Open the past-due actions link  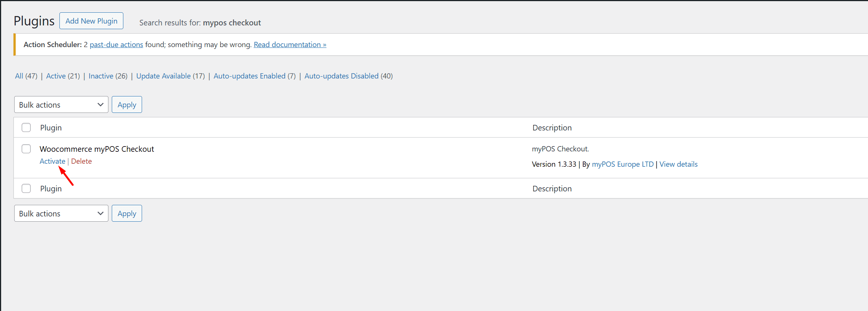[x=116, y=44]
